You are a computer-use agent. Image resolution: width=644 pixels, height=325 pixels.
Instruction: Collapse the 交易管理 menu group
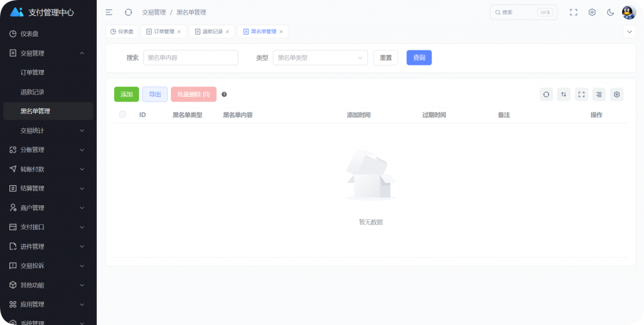82,53
